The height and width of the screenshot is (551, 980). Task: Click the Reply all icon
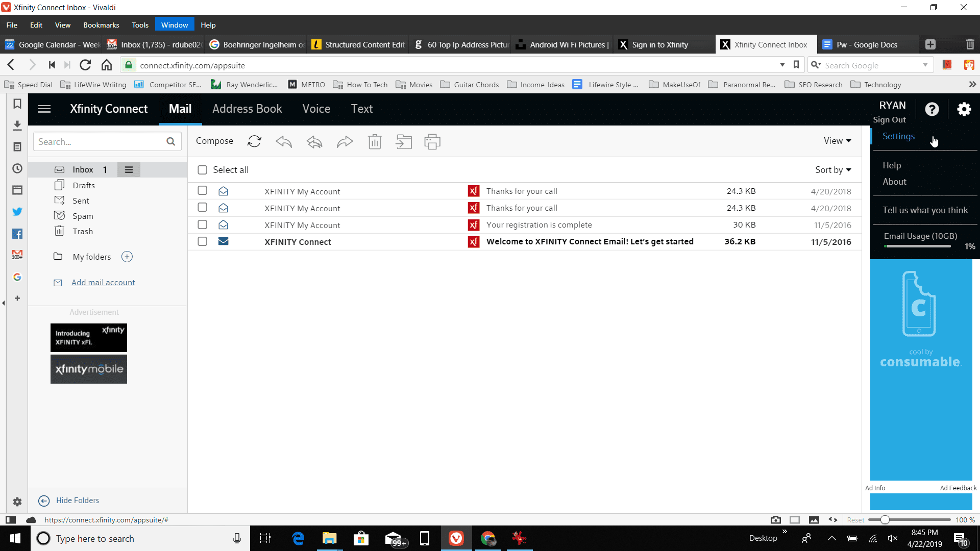(314, 141)
